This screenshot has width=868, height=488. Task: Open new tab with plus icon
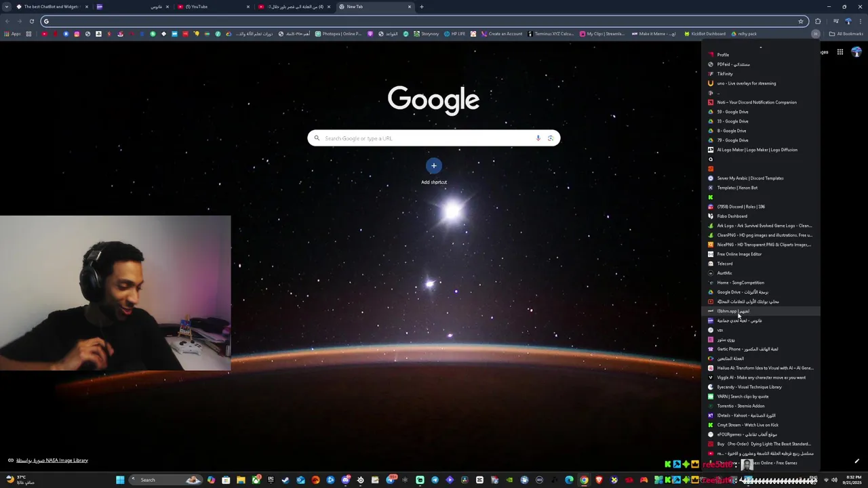coord(422,7)
